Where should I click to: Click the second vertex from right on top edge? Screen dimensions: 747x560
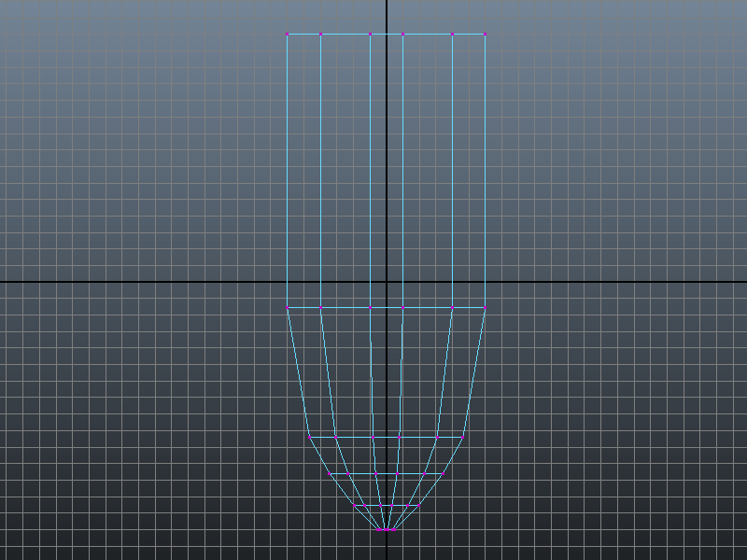452,35
